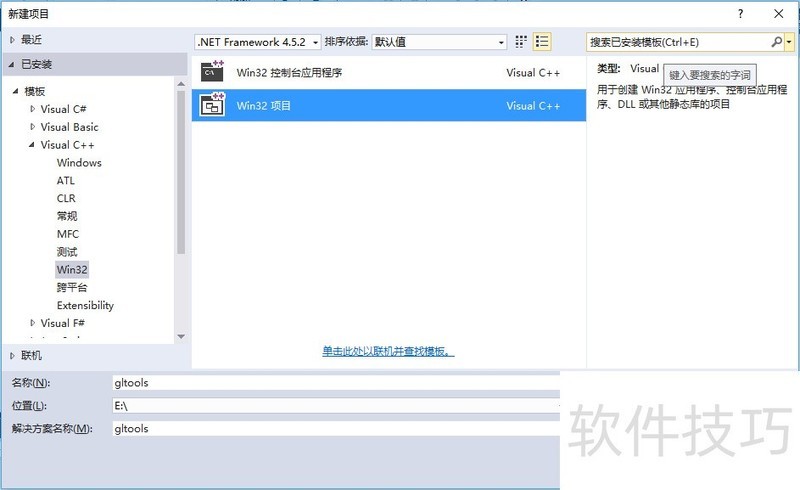The height and width of the screenshot is (490, 800).
Task: Select 常规 category
Action: point(67,216)
